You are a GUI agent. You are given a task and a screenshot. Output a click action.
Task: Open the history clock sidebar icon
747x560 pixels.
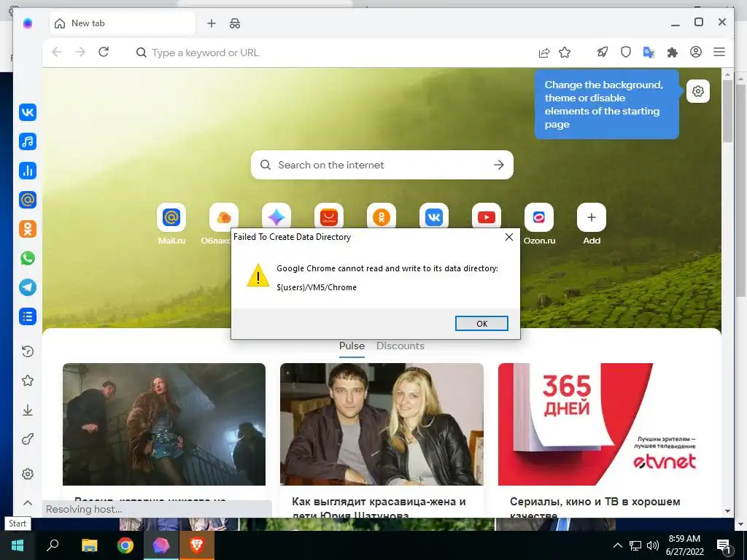point(28,351)
